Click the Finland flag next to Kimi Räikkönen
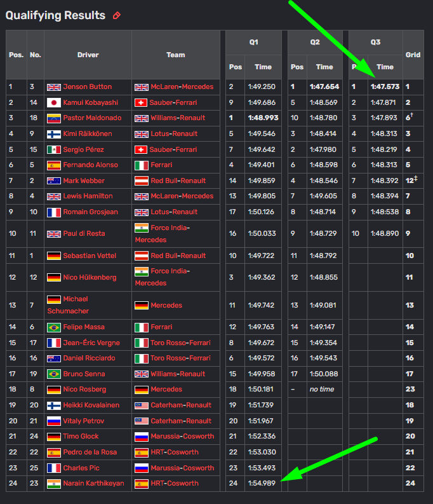Screen dimensions: 433x504 [x=53, y=134]
